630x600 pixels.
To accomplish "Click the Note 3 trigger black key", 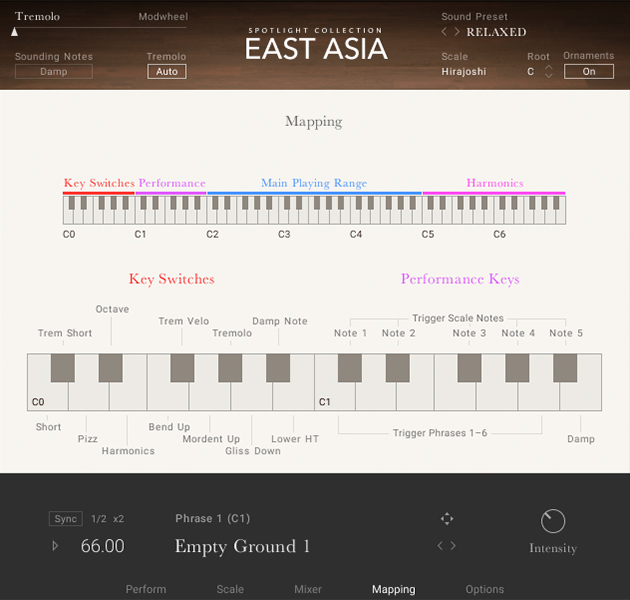I will pyautogui.click(x=469, y=368).
